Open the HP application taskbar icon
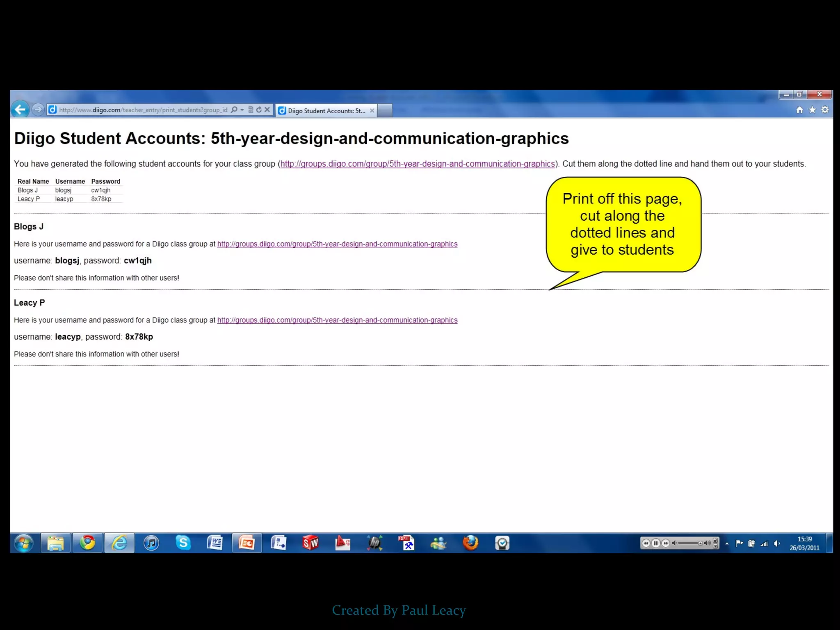The width and height of the screenshot is (840, 630). click(374, 543)
